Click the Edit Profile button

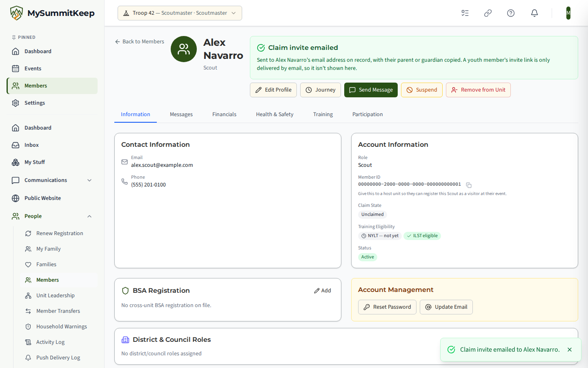point(273,90)
